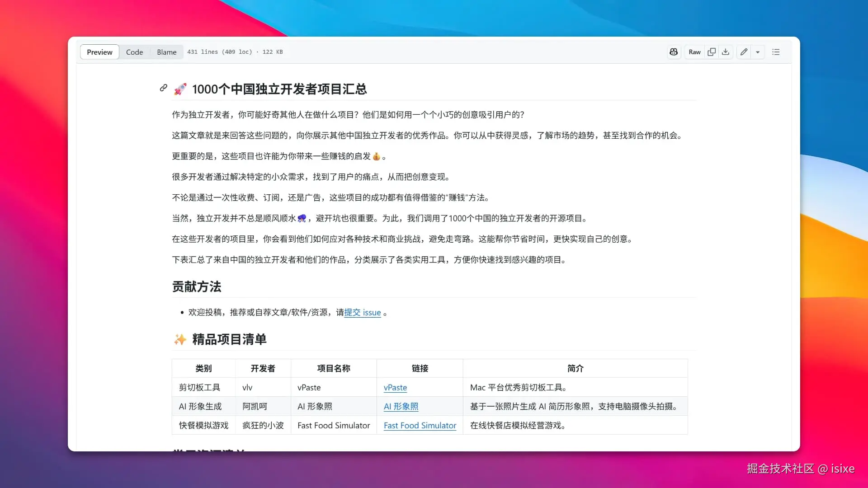The height and width of the screenshot is (488, 868).
Task: Open the vPaste project link
Action: (x=395, y=388)
